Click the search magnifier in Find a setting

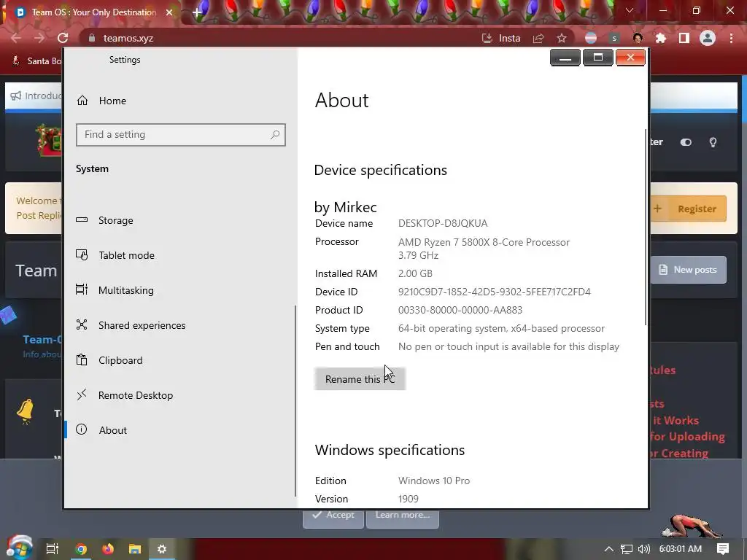pyautogui.click(x=275, y=135)
